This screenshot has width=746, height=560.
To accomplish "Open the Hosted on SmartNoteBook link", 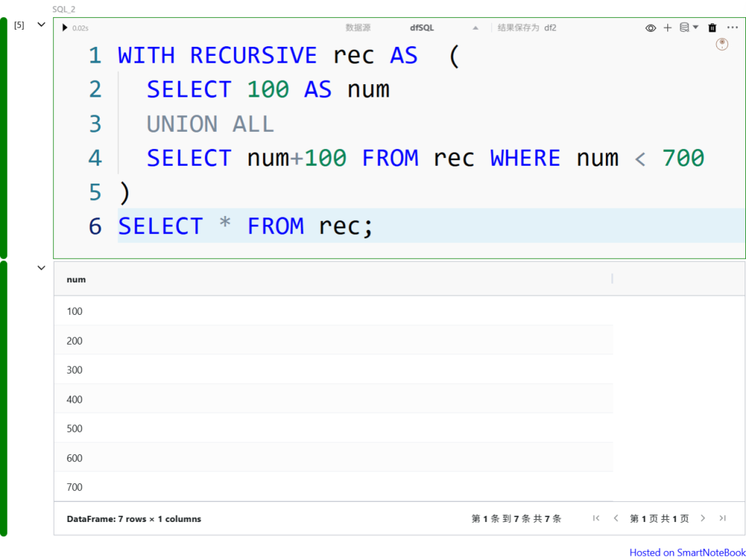I will click(687, 552).
